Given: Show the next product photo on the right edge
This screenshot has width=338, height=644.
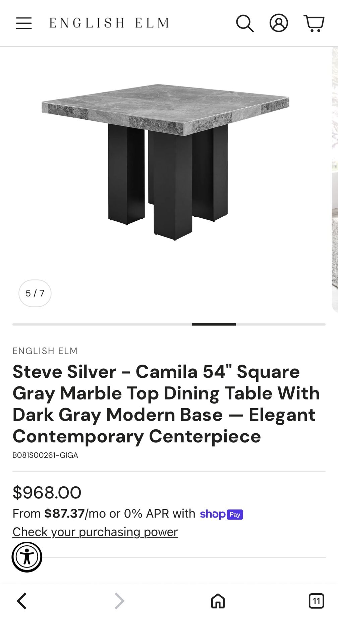Looking at the screenshot, I should click(335, 181).
